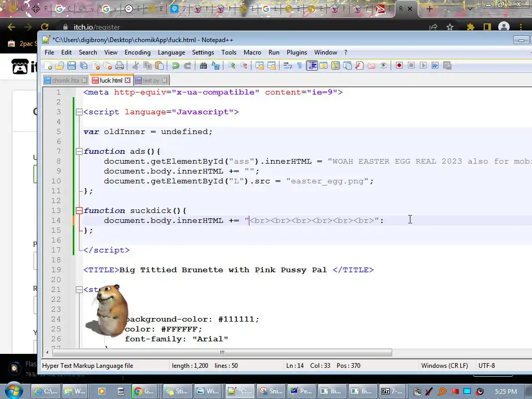This screenshot has width=532, height=399.
Task: Toggle the monitoring eye icon
Action: pos(383,65)
